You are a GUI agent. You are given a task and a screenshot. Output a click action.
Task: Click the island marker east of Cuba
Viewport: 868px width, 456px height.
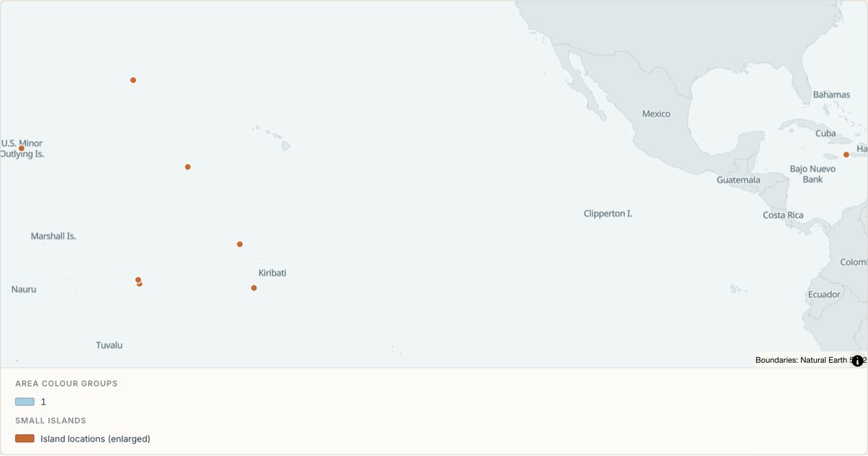[x=846, y=155]
